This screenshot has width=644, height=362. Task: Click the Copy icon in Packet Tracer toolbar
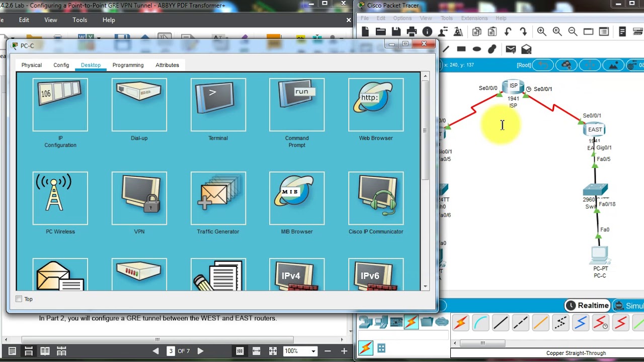476,32
